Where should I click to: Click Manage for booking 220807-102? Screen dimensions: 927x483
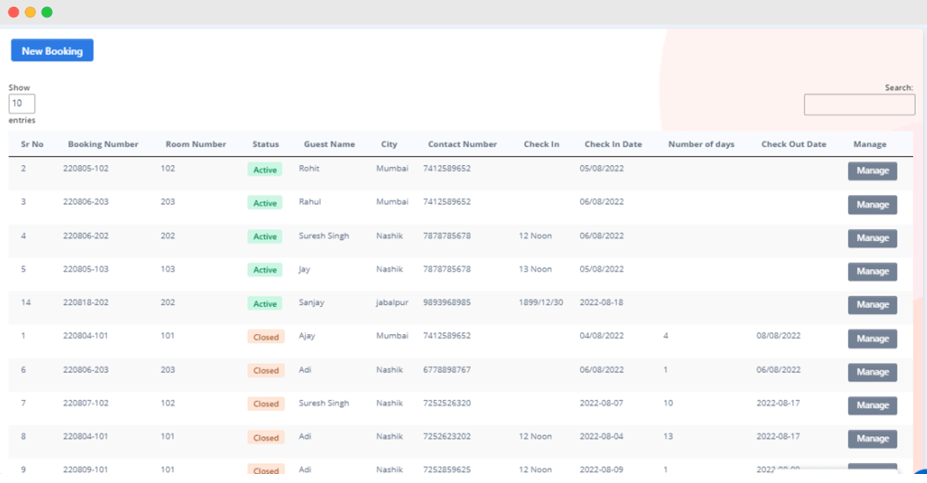tap(873, 406)
